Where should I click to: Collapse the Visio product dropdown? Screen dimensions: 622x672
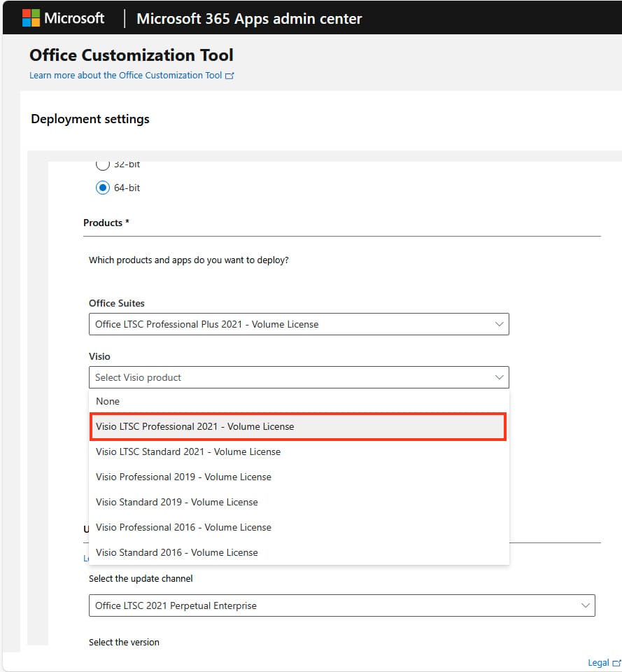pyautogui.click(x=499, y=377)
